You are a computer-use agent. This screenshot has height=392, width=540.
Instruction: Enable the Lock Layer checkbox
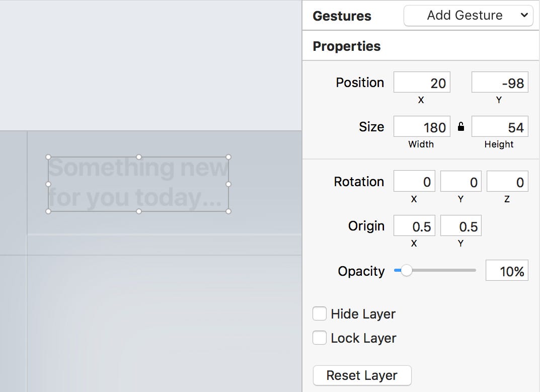coord(320,338)
